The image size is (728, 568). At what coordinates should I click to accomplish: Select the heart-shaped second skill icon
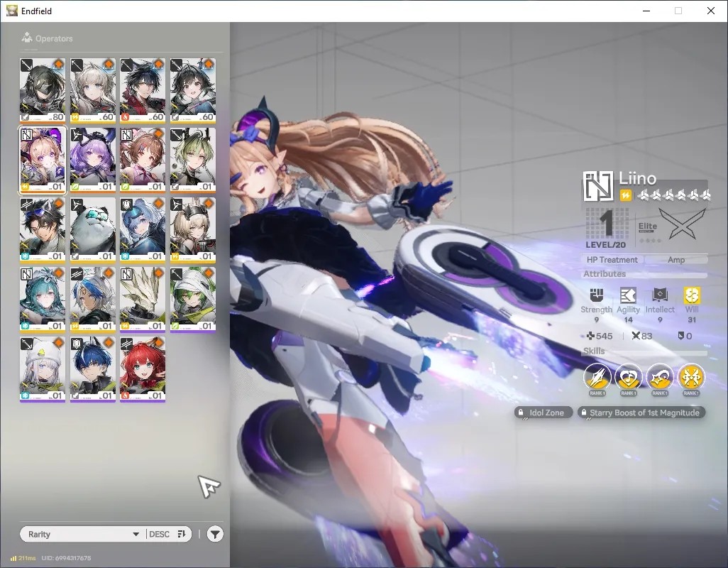(x=628, y=376)
